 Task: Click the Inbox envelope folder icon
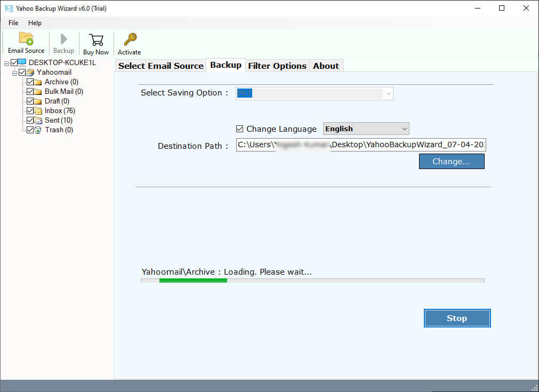coord(38,111)
